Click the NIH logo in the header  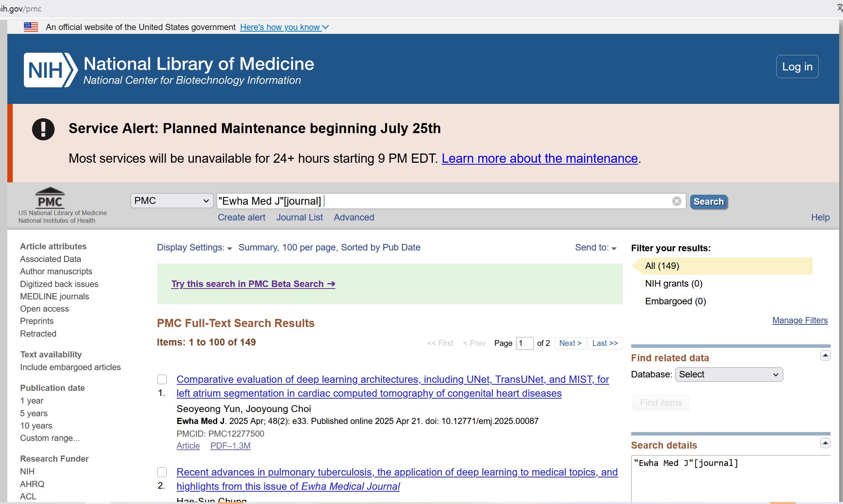(x=51, y=70)
